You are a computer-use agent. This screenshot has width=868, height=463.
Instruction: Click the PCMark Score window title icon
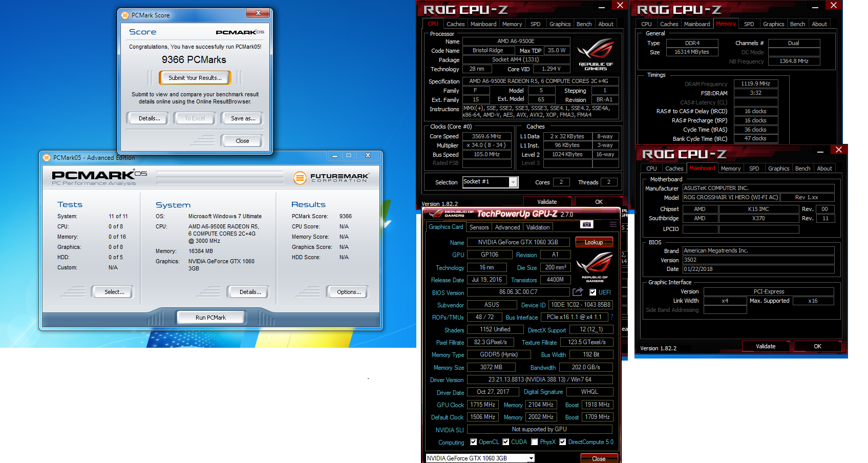click(x=125, y=15)
